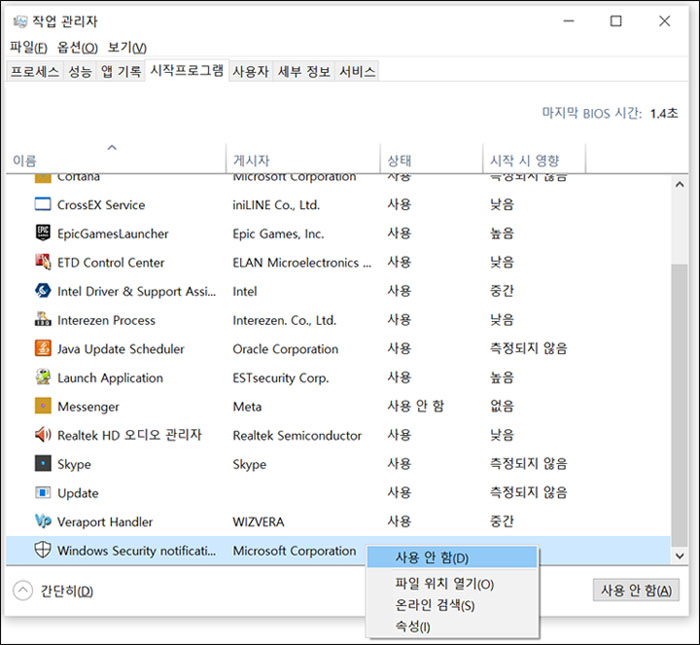700x645 pixels.
Task: Click the Windows Security shield icon
Action: 43,550
